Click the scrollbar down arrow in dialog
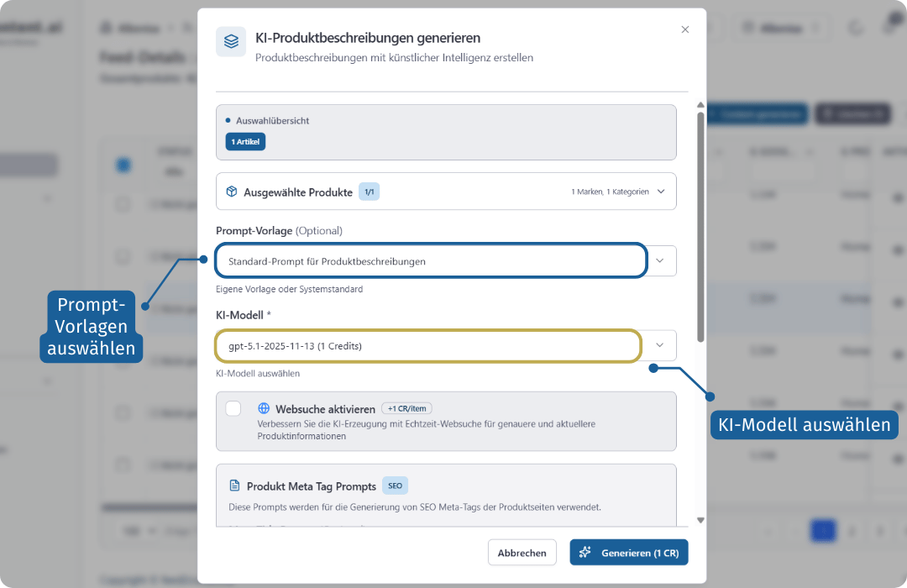Image resolution: width=907 pixels, height=588 pixels. pyautogui.click(x=700, y=520)
